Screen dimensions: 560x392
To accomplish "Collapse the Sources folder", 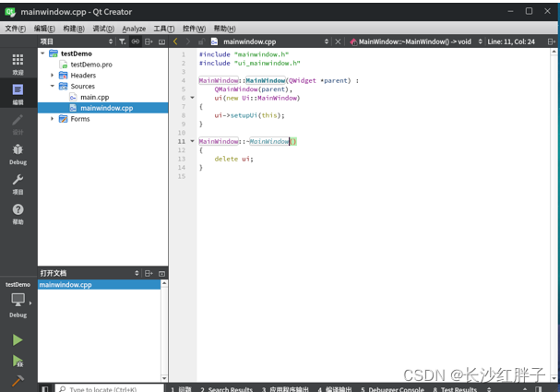I will click(x=53, y=86).
